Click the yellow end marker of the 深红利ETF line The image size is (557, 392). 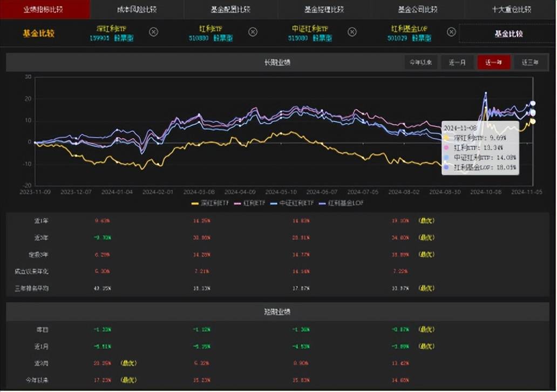point(533,121)
